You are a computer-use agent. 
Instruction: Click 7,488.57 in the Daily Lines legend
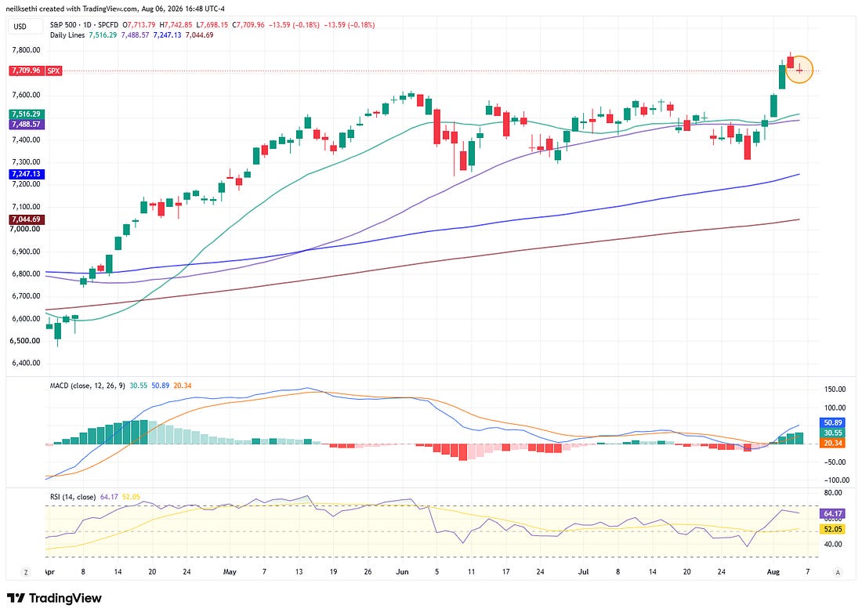(x=136, y=34)
